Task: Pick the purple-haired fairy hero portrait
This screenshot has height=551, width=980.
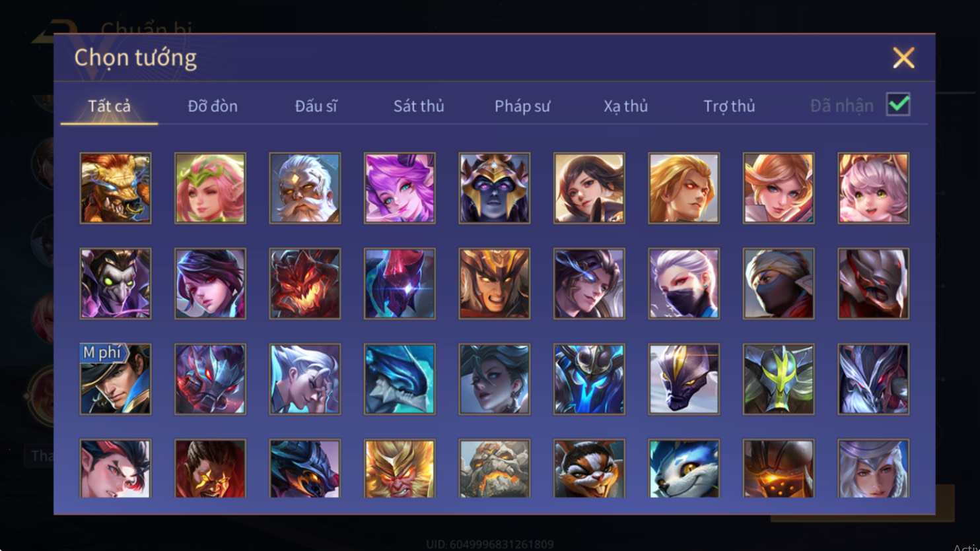Action: [x=400, y=188]
